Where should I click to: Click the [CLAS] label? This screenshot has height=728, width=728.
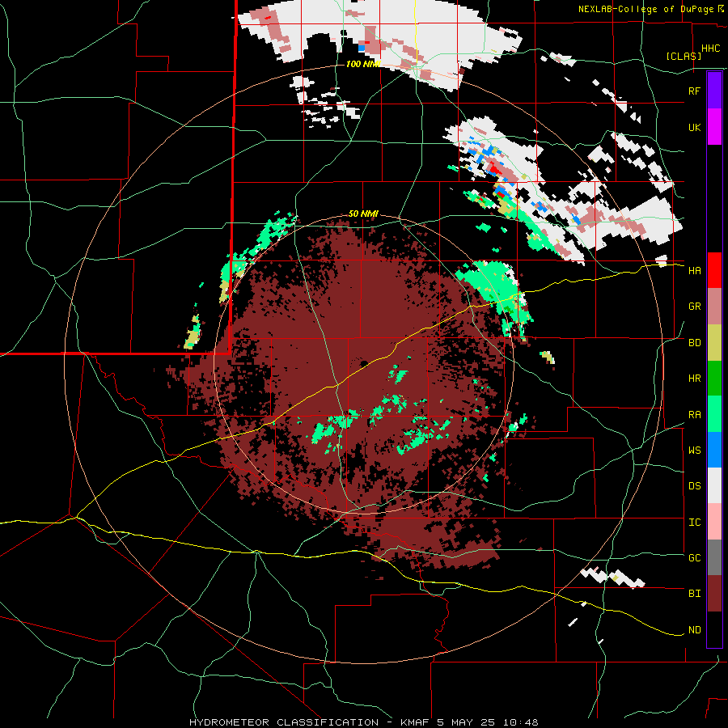[x=684, y=57]
